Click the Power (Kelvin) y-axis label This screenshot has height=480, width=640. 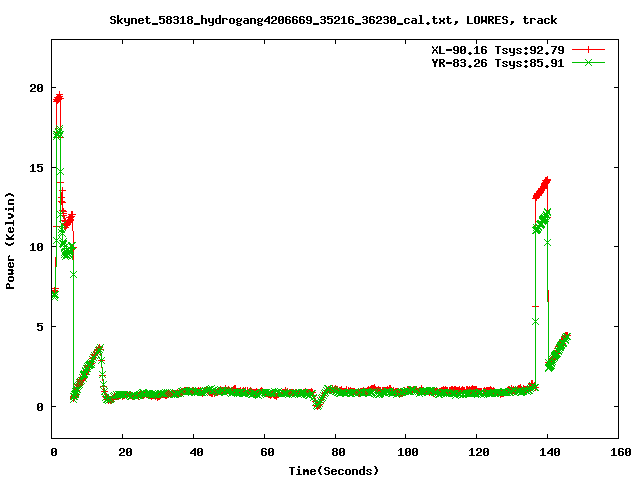(10, 241)
